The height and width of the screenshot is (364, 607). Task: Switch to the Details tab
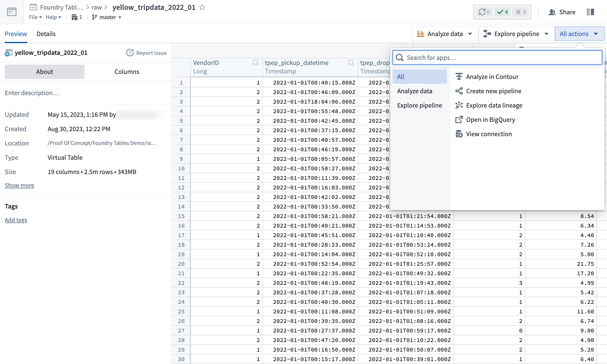[x=46, y=33]
